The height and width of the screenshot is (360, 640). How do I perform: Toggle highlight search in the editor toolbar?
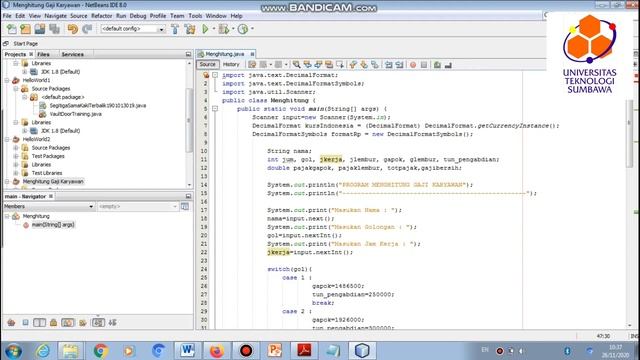329,64
